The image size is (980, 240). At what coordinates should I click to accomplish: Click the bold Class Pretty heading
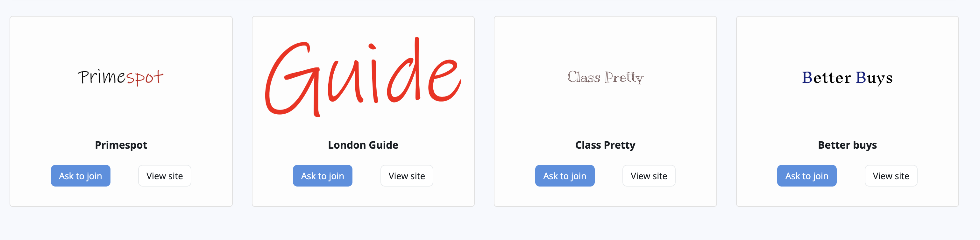[605, 145]
